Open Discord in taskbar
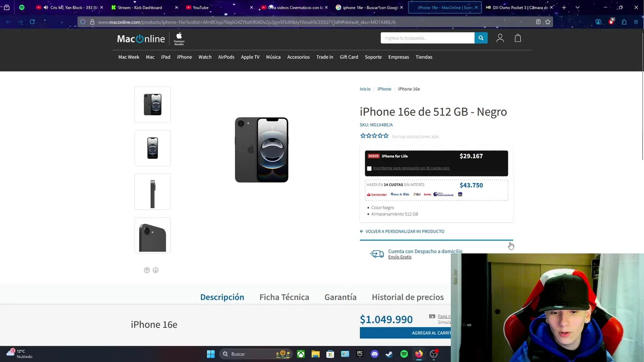The height and width of the screenshot is (362, 644). pyautogui.click(x=374, y=354)
